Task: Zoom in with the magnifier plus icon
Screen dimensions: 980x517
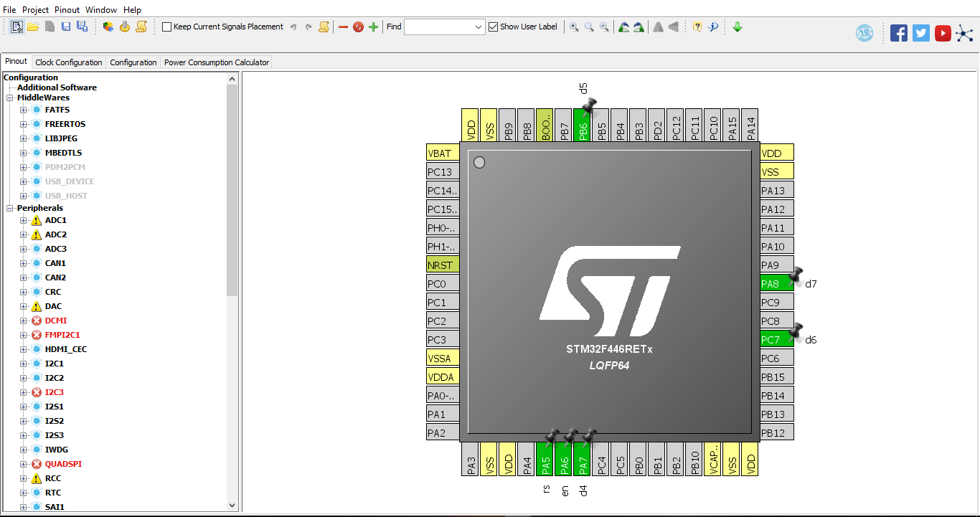Action: pyautogui.click(x=574, y=27)
